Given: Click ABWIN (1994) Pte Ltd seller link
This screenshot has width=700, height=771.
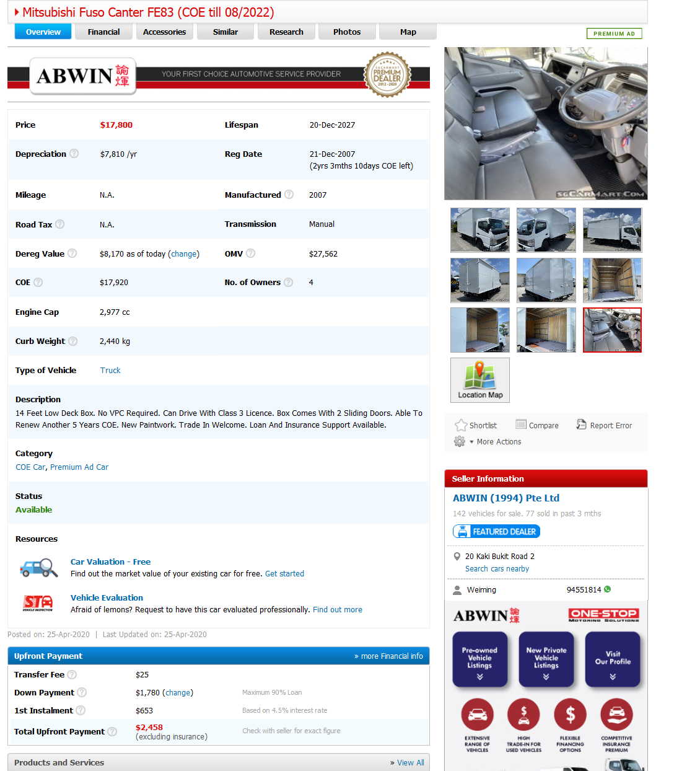Looking at the screenshot, I should click(506, 498).
